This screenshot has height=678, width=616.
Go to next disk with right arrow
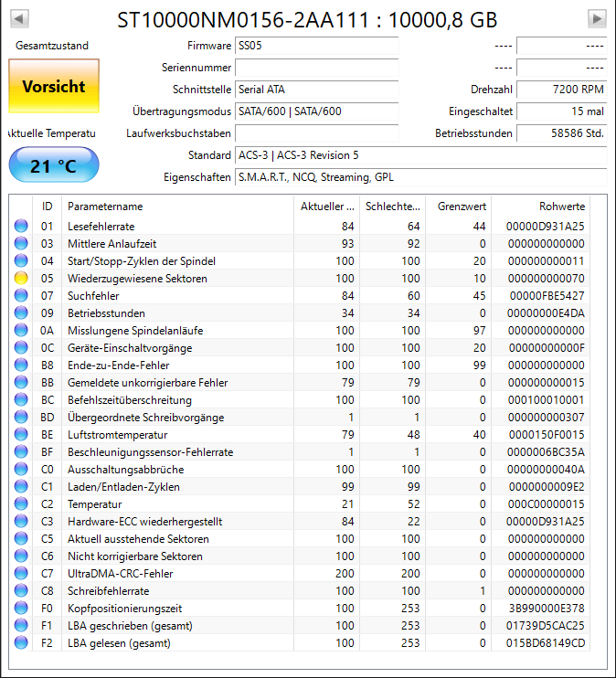click(x=597, y=18)
